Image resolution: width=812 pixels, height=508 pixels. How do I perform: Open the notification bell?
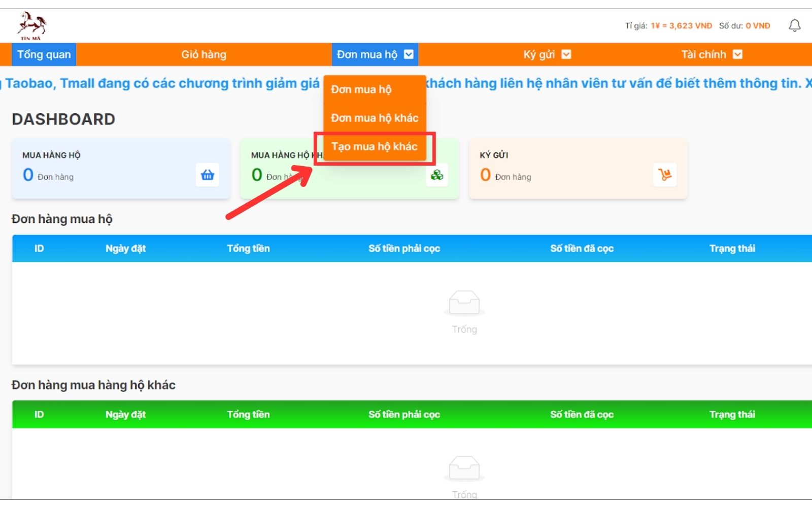pos(795,25)
